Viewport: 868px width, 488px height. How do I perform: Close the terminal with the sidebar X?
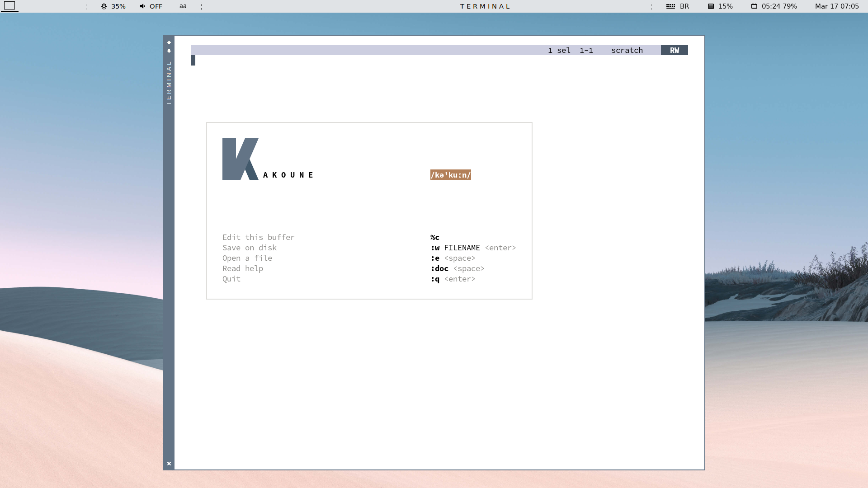pos(169,464)
